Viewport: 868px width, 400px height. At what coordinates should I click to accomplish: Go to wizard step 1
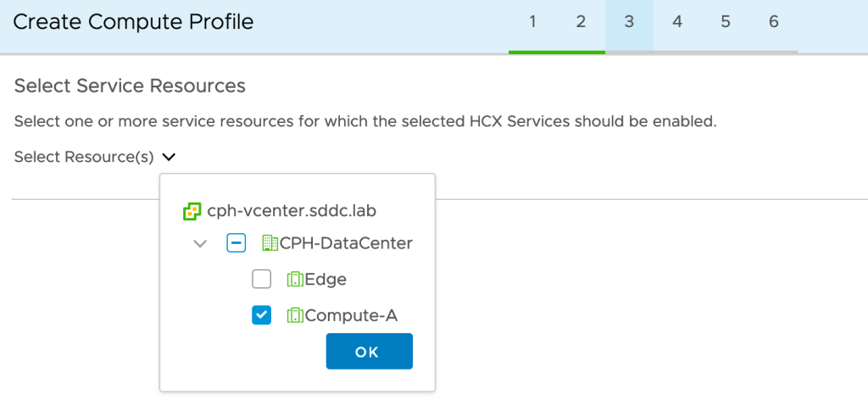pyautogui.click(x=532, y=22)
